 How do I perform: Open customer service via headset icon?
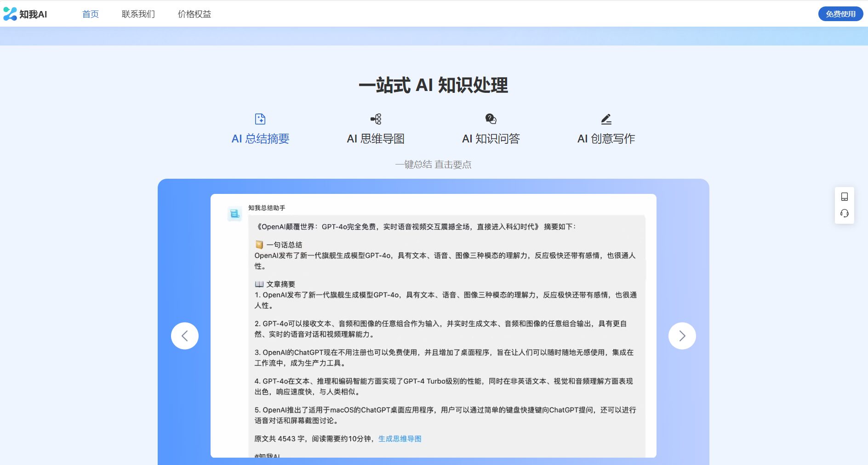844,213
